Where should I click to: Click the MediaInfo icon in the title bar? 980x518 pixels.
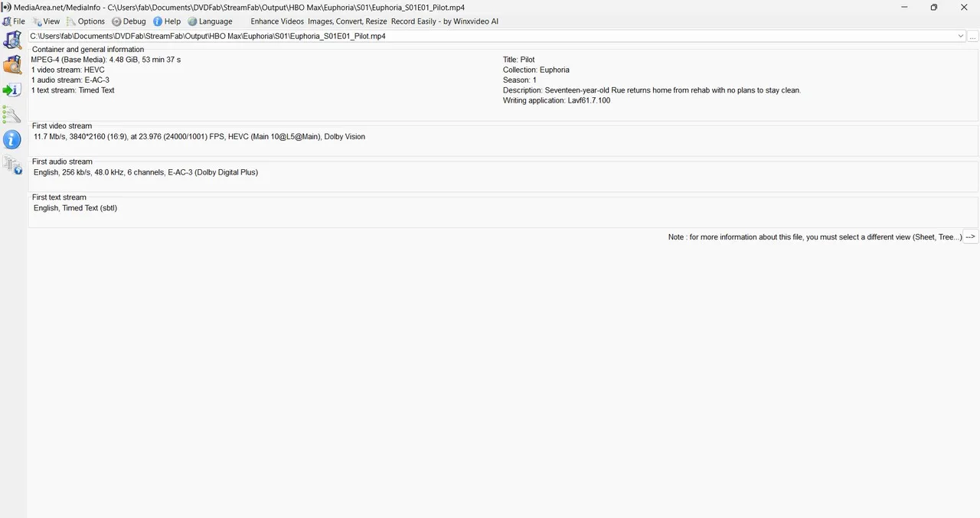coord(6,7)
